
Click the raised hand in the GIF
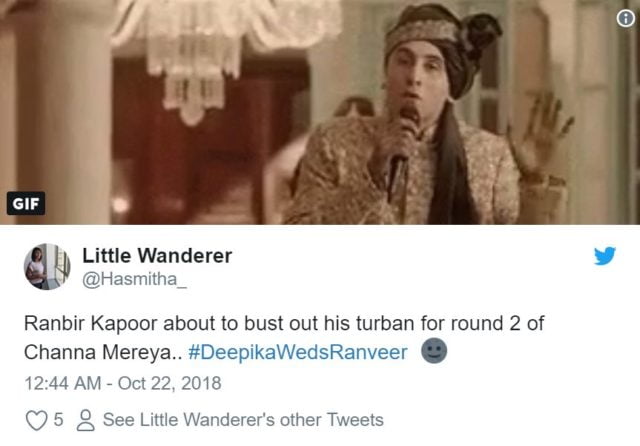pos(540,133)
